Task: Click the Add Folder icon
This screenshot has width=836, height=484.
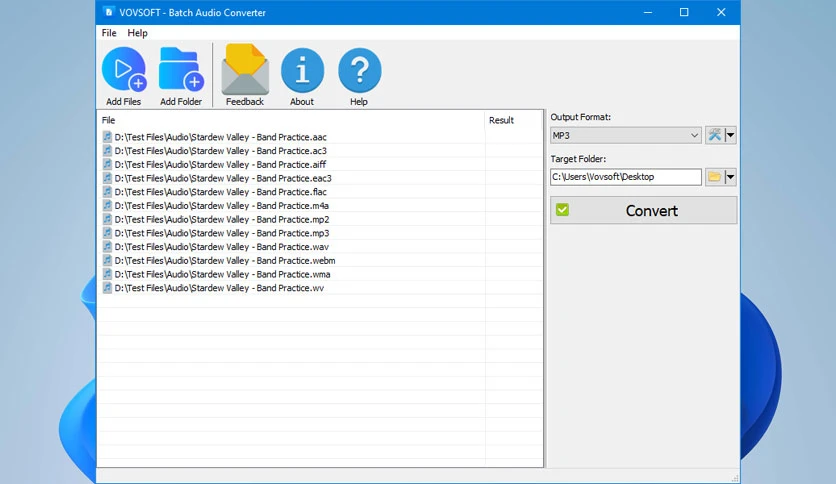Action: pos(181,69)
